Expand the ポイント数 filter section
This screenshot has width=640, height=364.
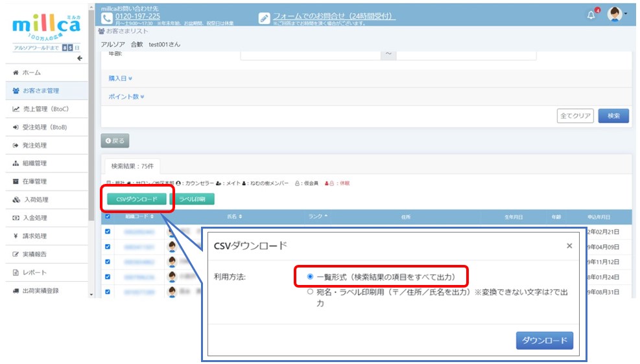click(126, 97)
